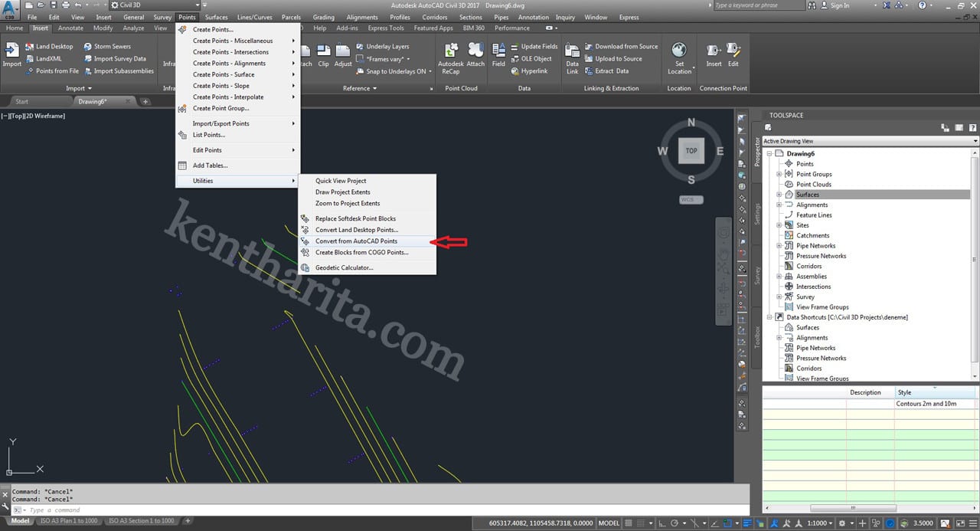Viewport: 980px width, 531px height.
Task: Open the Active Drawing View dropdown
Action: [x=870, y=141]
